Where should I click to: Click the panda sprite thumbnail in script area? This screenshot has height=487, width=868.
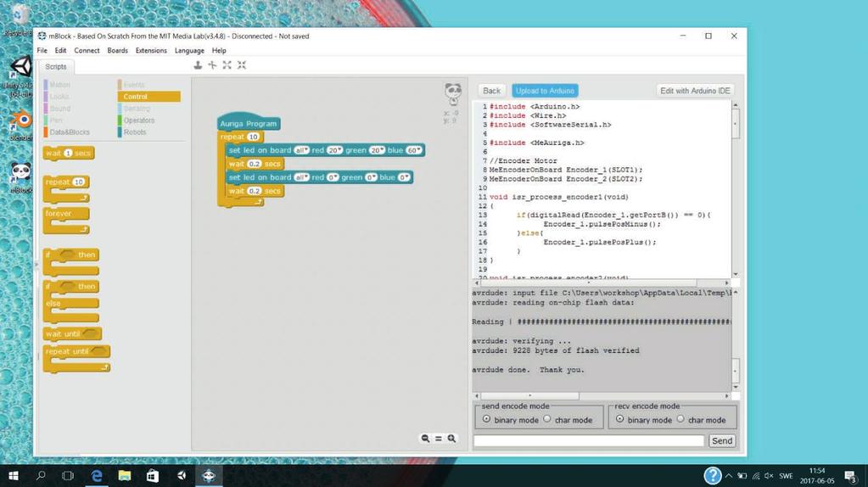point(453,93)
